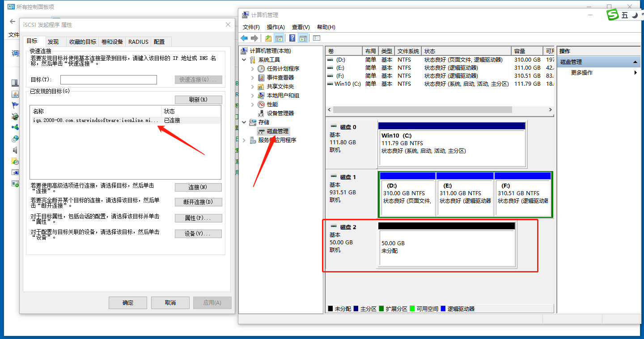Click the speaker sound icon in control panel
The height and width of the screenshot is (339, 644).
[15, 150]
